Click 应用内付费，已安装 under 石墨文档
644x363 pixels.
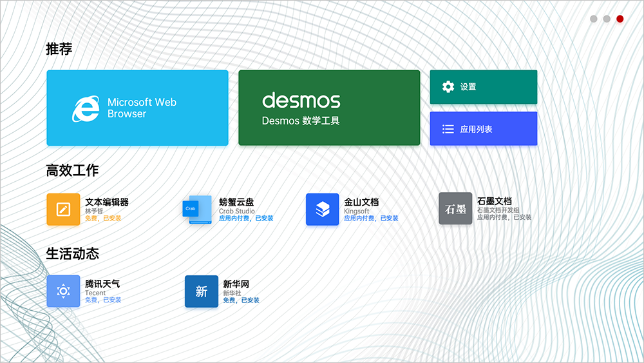(x=504, y=217)
